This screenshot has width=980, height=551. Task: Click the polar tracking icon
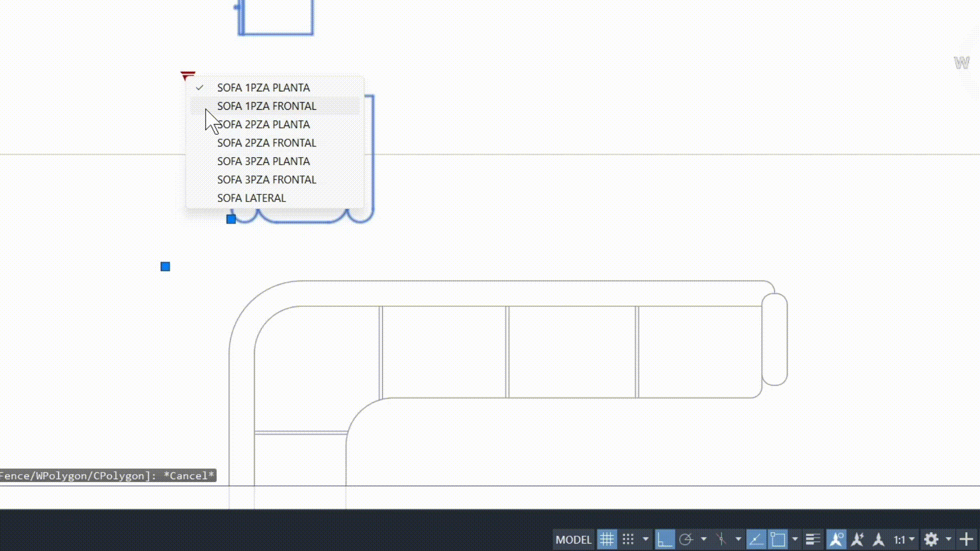coord(687,539)
